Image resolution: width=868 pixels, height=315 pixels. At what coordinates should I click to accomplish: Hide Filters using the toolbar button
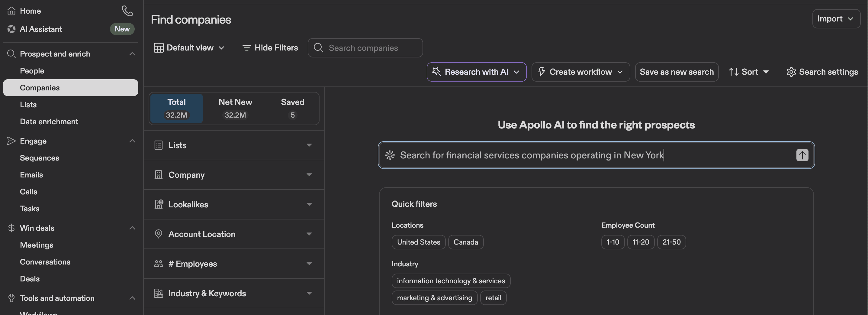270,47
